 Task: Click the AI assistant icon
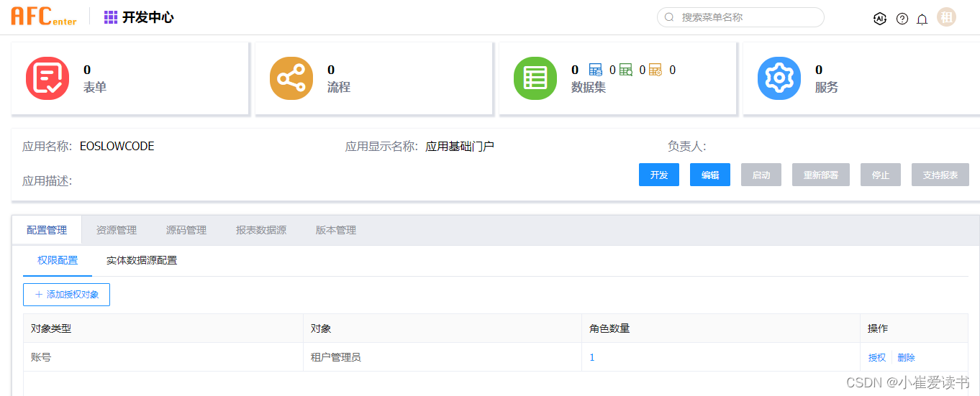tap(879, 19)
